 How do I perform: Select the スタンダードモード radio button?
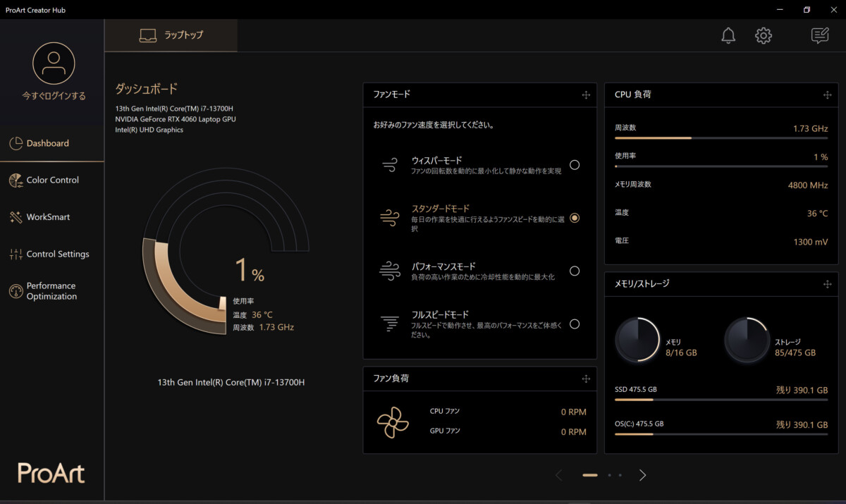tap(575, 218)
